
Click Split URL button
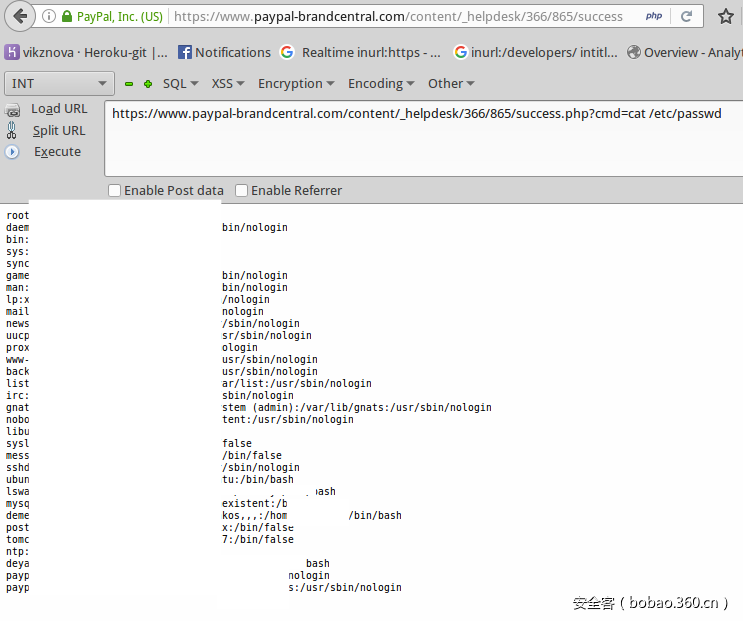(59, 131)
